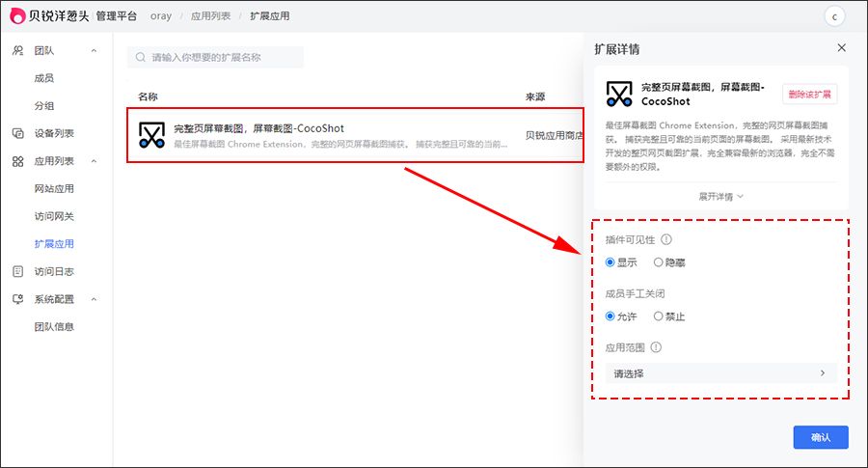This screenshot has height=468, width=868.
Task: Click 贝锐应用商店 source cell
Action: click(554, 135)
